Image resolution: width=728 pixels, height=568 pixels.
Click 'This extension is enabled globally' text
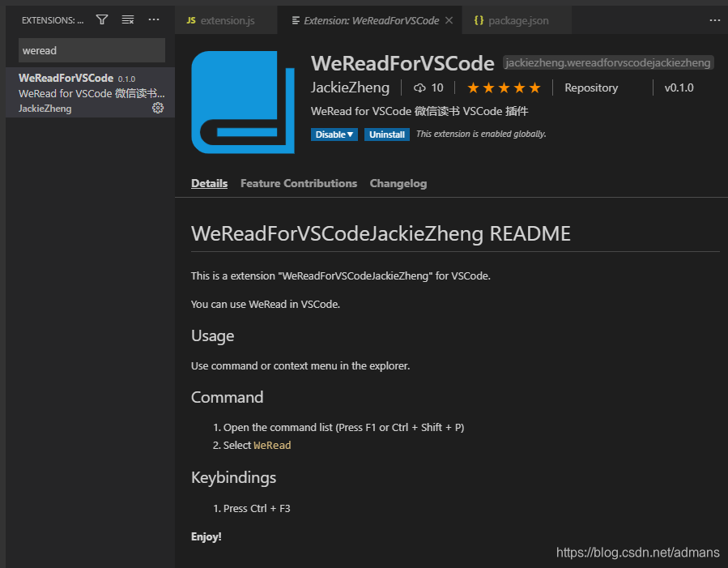point(481,135)
